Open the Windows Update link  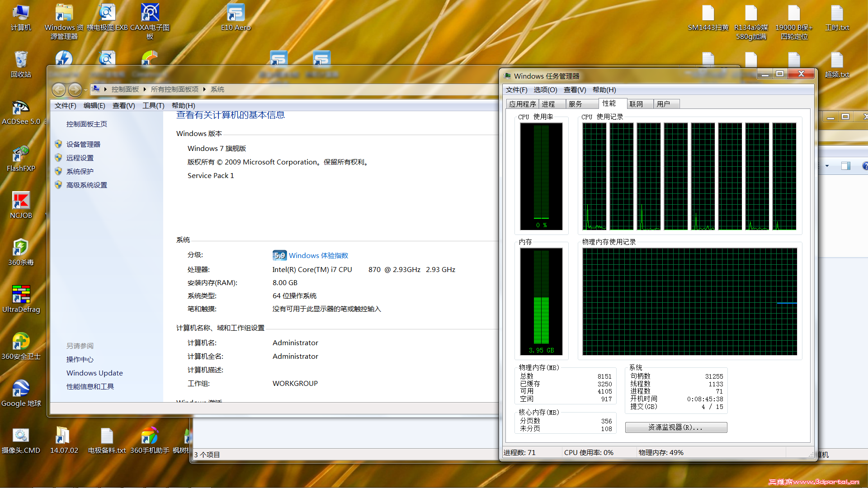tap(94, 373)
